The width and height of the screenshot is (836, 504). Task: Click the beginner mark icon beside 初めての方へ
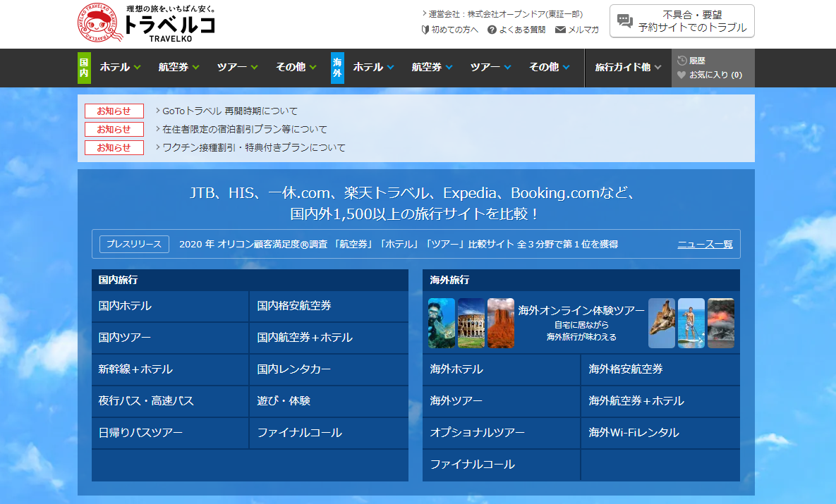point(425,30)
